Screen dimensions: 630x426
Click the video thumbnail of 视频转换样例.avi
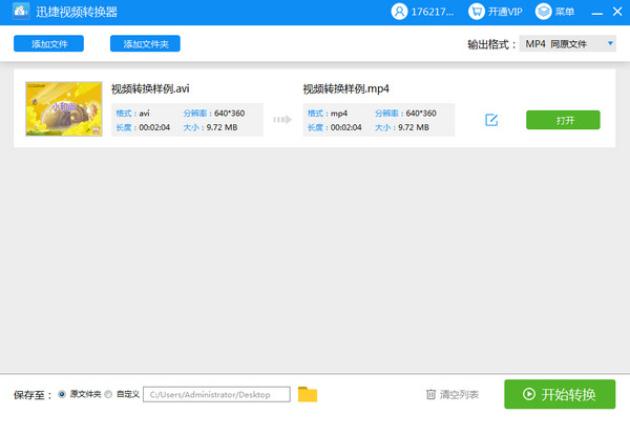[64, 108]
